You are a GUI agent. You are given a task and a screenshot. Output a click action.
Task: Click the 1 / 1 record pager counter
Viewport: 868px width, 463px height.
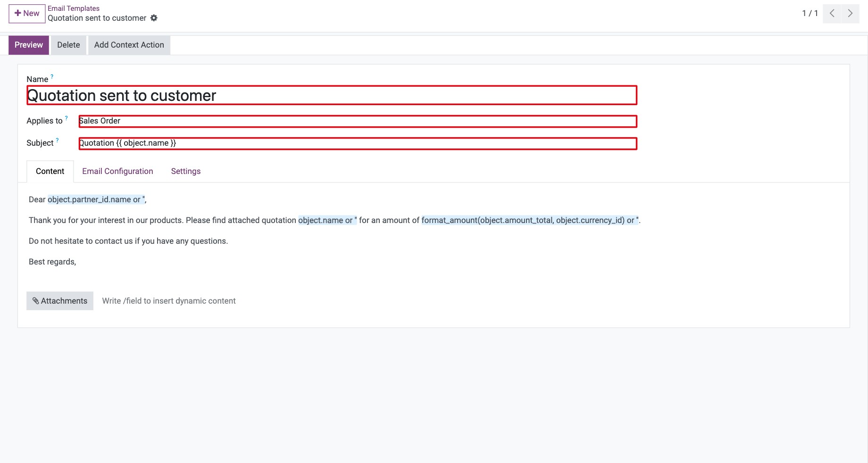coord(810,14)
